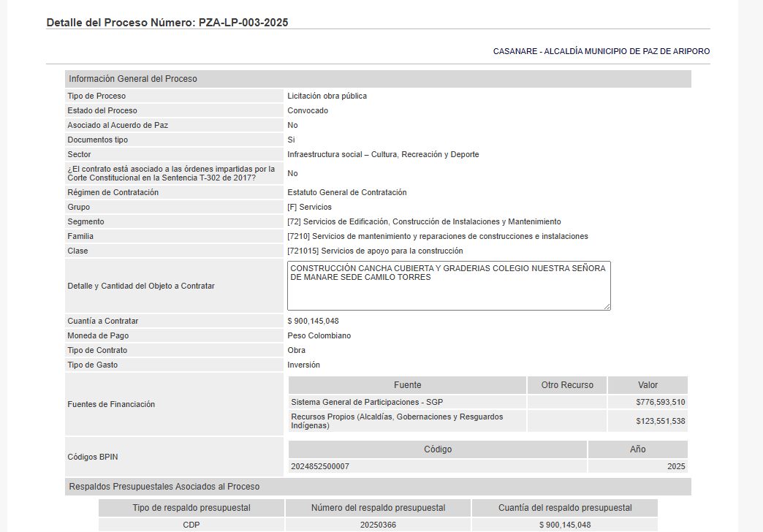Click Número del respaldo presupuestal header

(378, 508)
